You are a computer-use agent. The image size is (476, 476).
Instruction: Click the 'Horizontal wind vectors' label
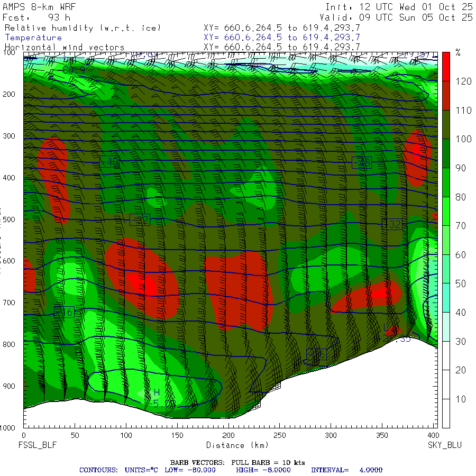pos(65,48)
